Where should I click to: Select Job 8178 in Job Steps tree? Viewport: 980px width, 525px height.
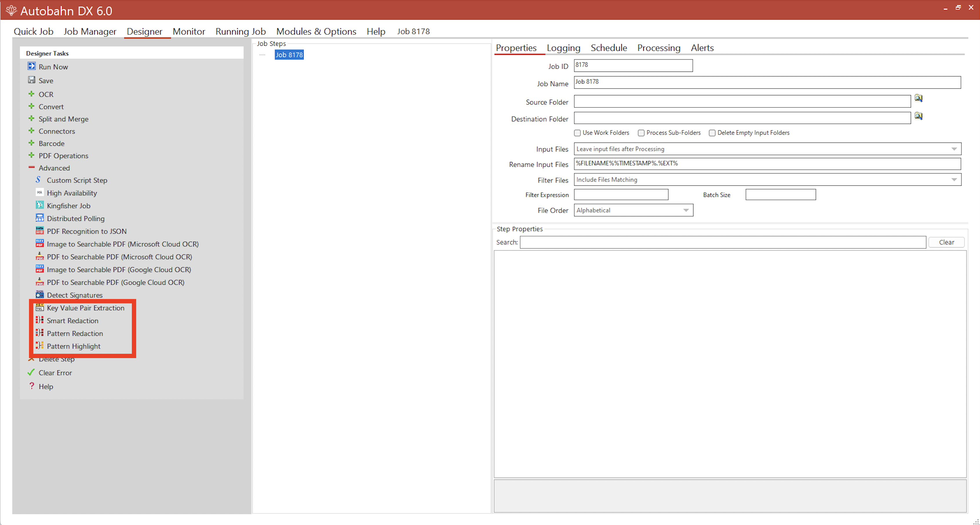289,55
